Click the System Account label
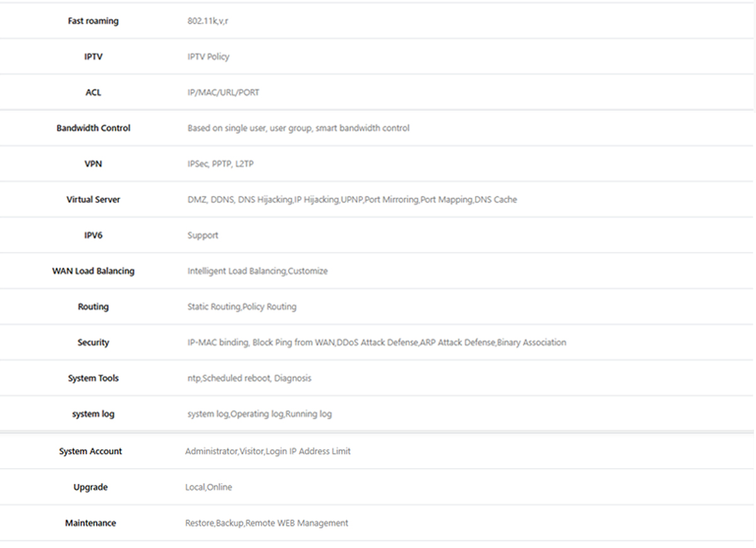The height and width of the screenshot is (548, 756). pyautogui.click(x=91, y=451)
